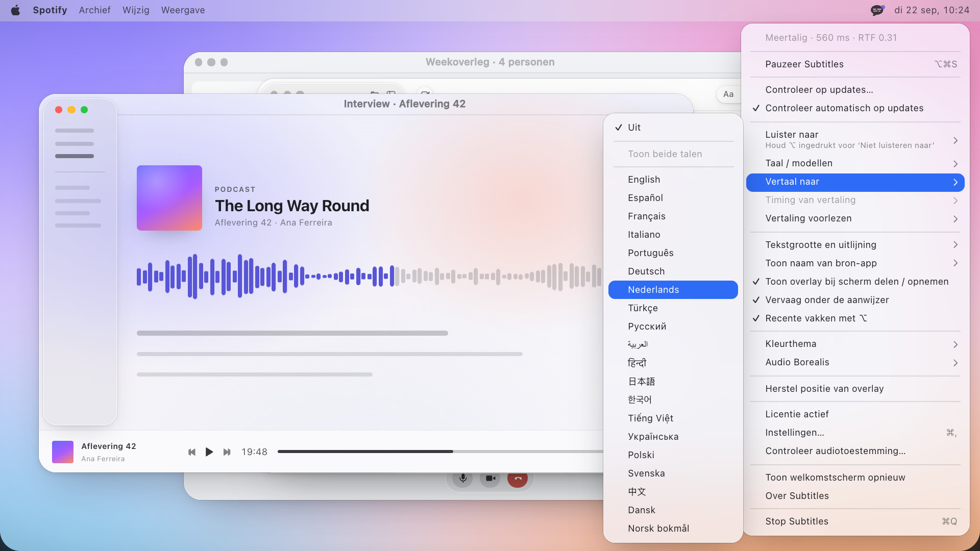Open the Audio Borealis submenu
The height and width of the screenshot is (551, 980).
(855, 362)
